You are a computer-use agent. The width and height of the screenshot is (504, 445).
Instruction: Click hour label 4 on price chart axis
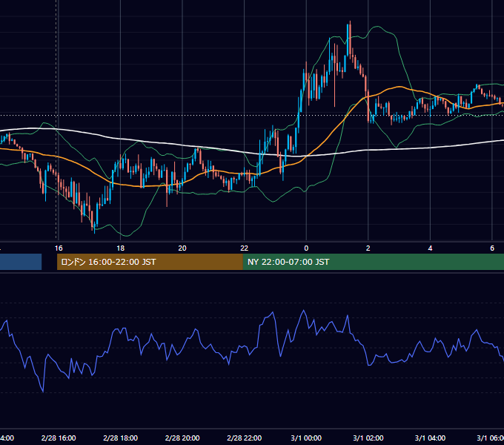(430, 248)
